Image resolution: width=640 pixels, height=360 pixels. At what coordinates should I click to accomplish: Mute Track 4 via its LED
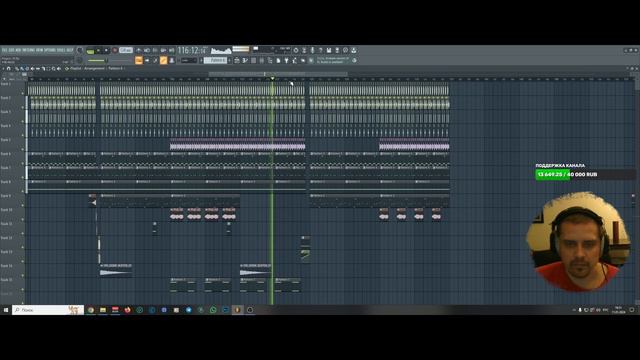[x=23, y=135]
